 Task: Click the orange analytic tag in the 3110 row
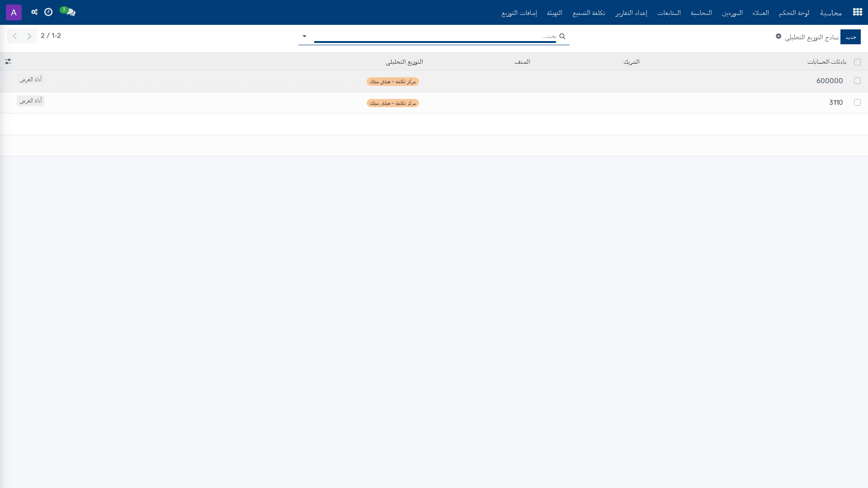393,103
